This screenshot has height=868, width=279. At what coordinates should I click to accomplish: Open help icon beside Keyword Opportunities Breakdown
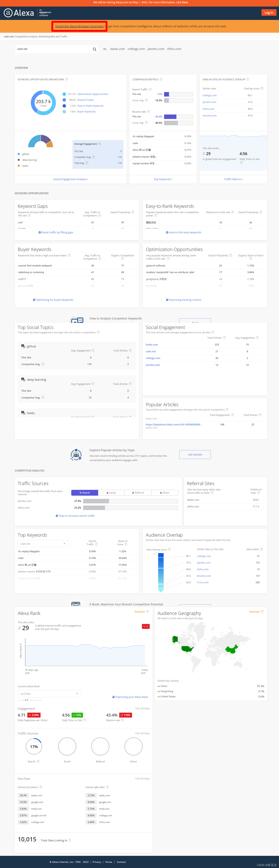(66, 79)
